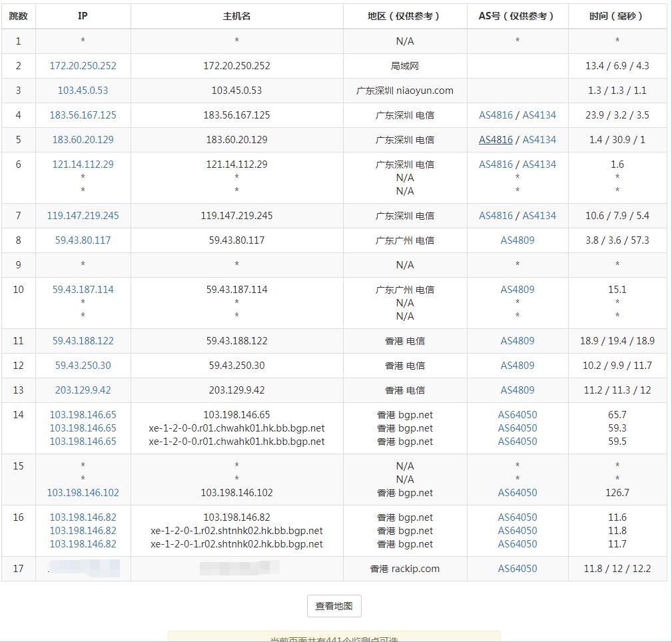This screenshot has width=672, height=642.
Task: Select IP link 59.43.250.30 at hop 12
Action: point(83,366)
